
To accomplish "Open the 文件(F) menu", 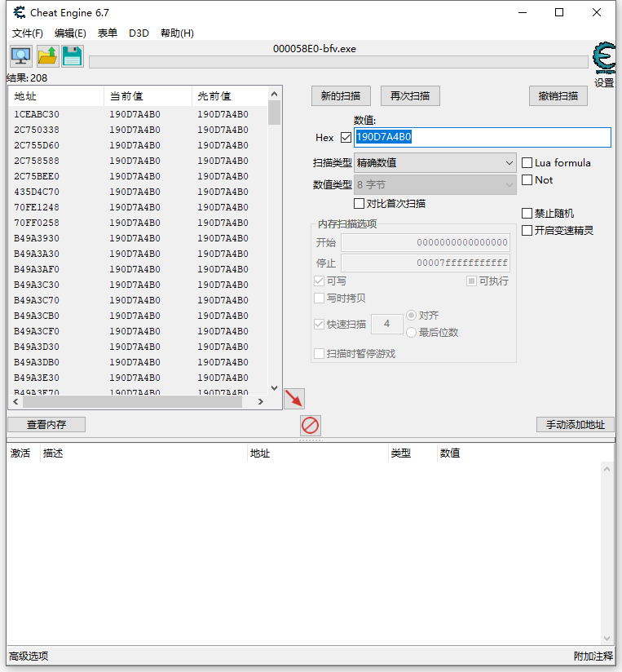I will pos(28,33).
